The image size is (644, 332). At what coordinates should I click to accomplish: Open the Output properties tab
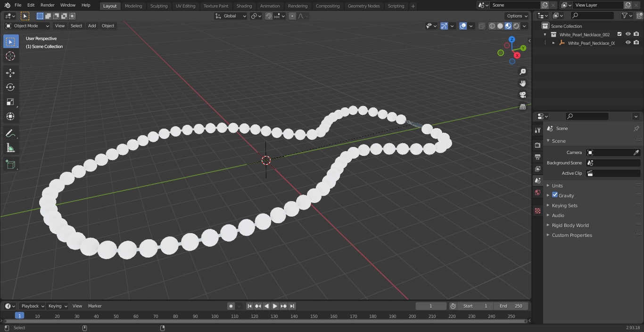click(x=537, y=157)
